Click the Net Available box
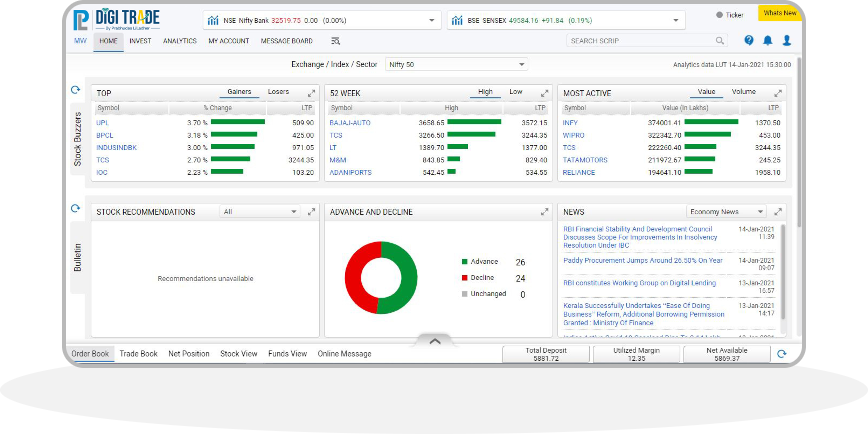The image size is (868, 434). pos(726,354)
